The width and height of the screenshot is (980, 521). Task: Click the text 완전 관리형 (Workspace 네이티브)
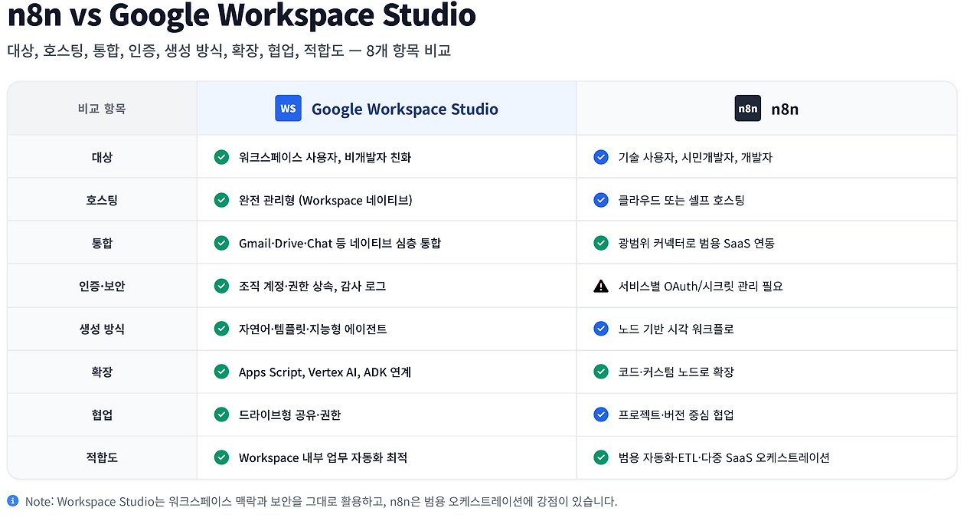[325, 200]
